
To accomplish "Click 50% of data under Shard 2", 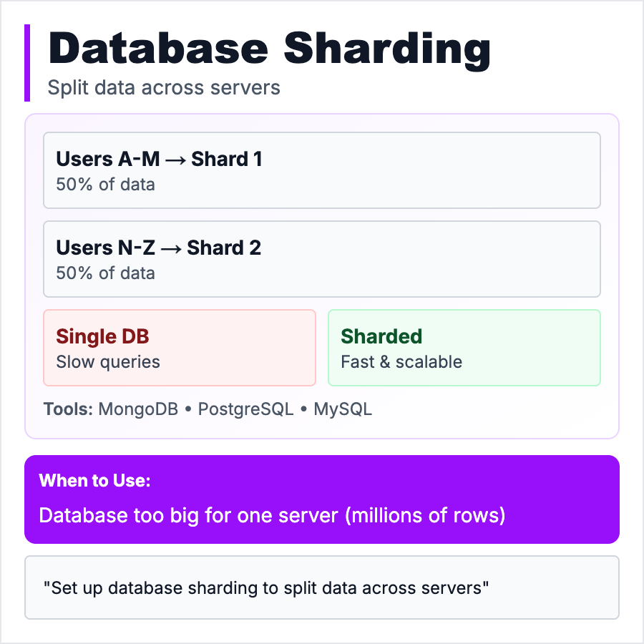I will [x=105, y=273].
